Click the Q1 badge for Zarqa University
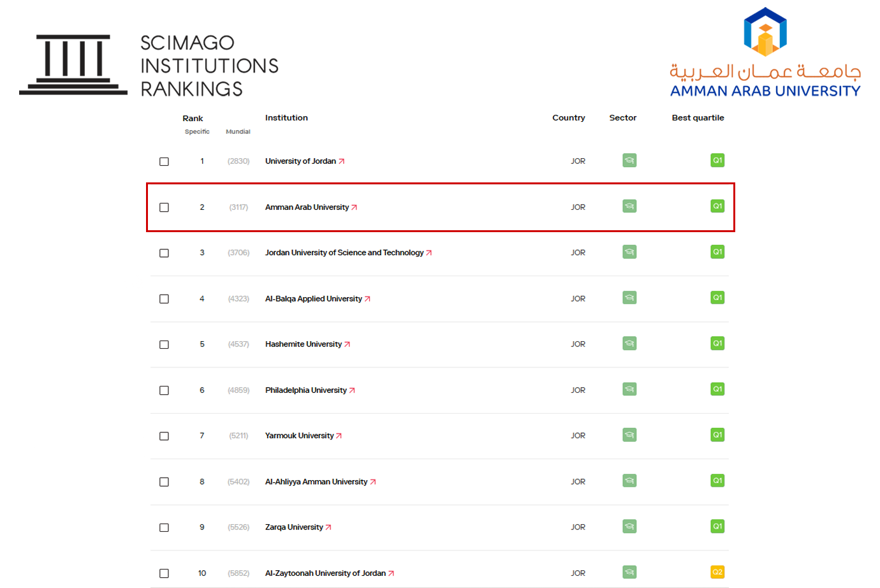The height and width of the screenshot is (588, 880). click(x=717, y=527)
